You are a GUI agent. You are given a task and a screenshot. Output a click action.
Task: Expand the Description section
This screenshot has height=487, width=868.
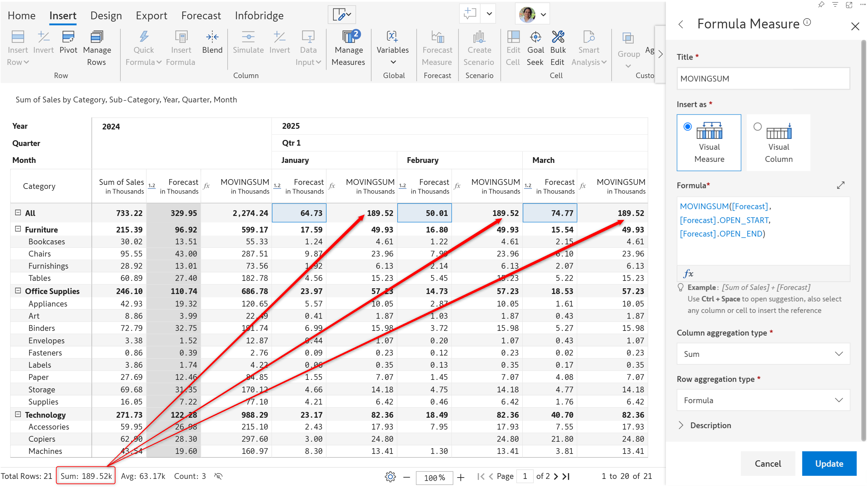tap(681, 425)
